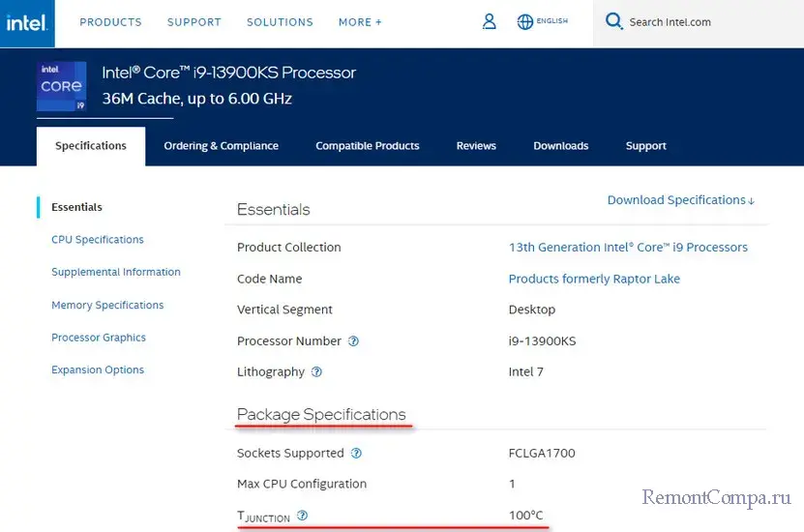Open help icon next to Processor Number
804x532 pixels.
click(x=353, y=341)
